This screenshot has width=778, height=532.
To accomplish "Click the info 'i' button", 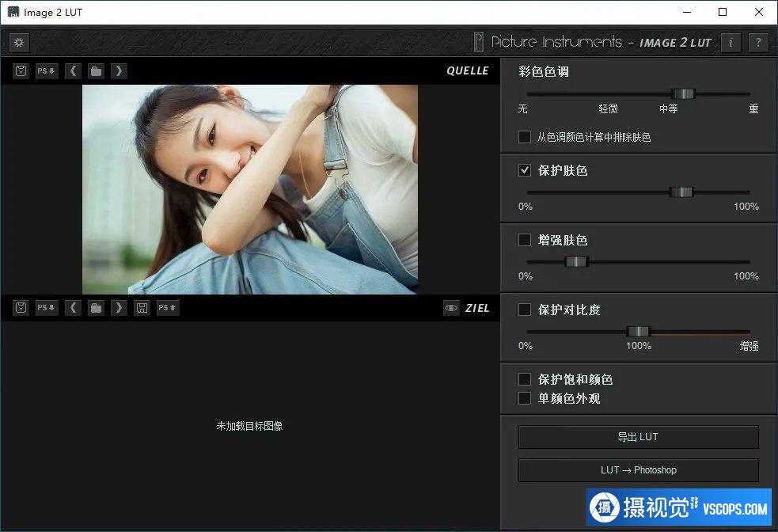I will click(x=731, y=43).
